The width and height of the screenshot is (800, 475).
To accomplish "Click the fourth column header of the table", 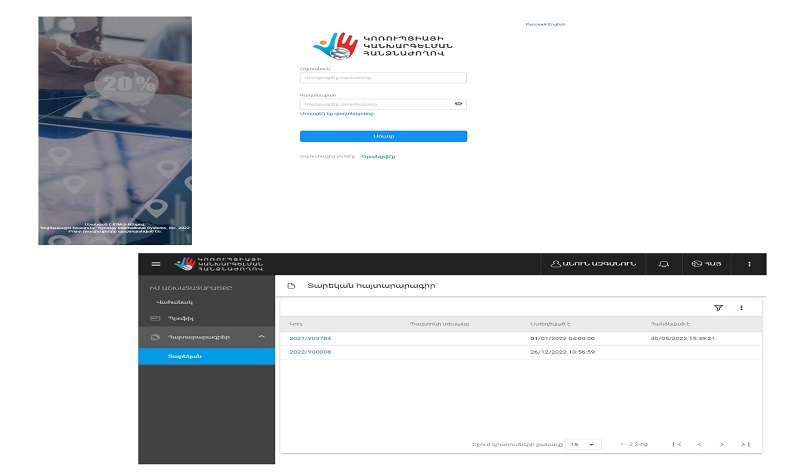I will [x=670, y=324].
